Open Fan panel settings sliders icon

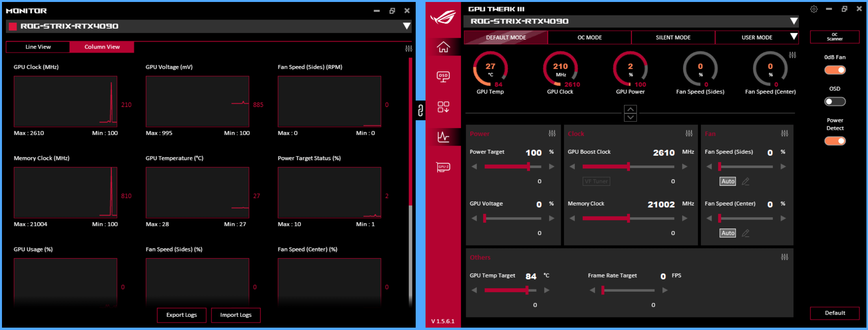point(784,134)
